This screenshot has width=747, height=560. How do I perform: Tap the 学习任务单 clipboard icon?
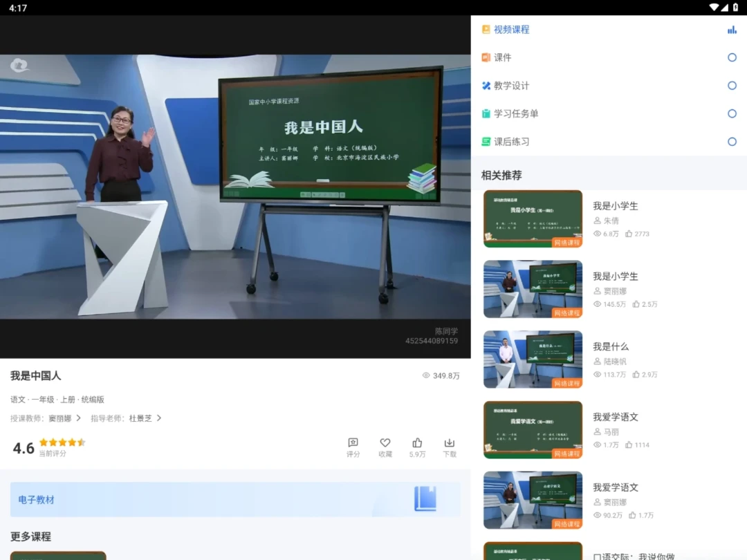point(486,114)
